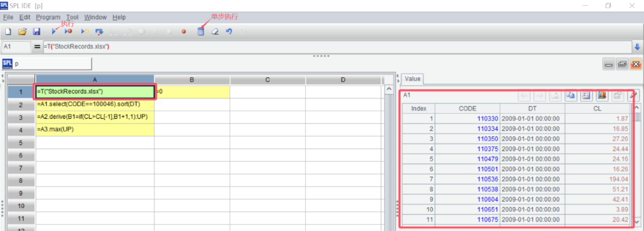Click the run-to-cursor icon

point(84,31)
